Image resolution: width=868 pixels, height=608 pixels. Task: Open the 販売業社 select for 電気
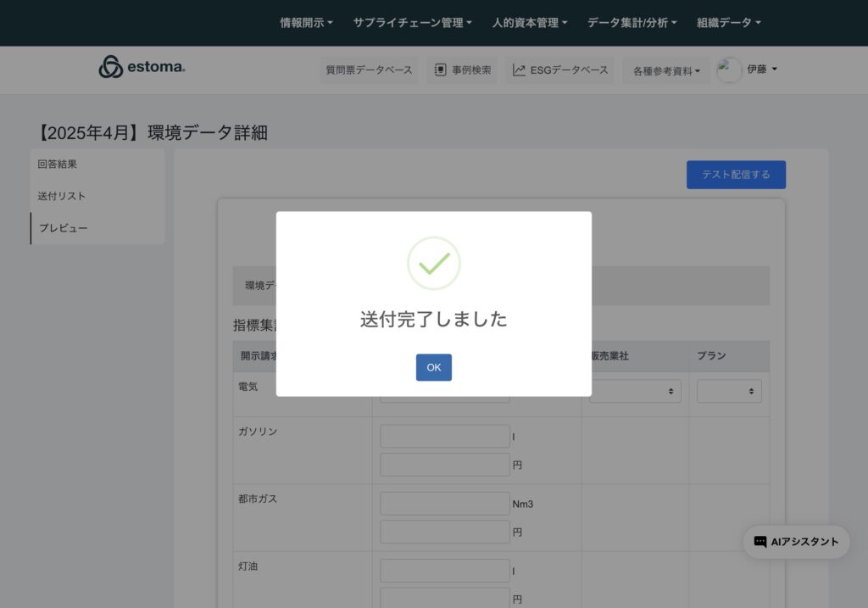pyautogui.click(x=635, y=391)
